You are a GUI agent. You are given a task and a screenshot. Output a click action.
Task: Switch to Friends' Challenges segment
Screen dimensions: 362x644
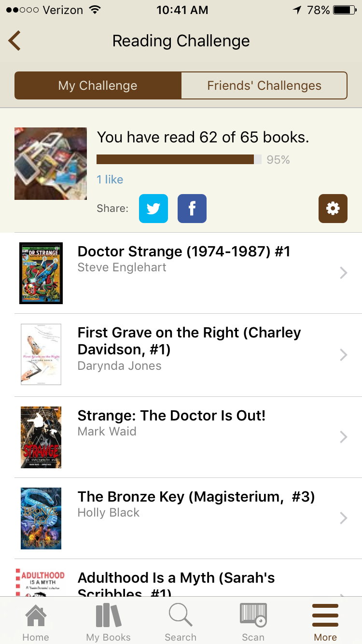click(264, 85)
